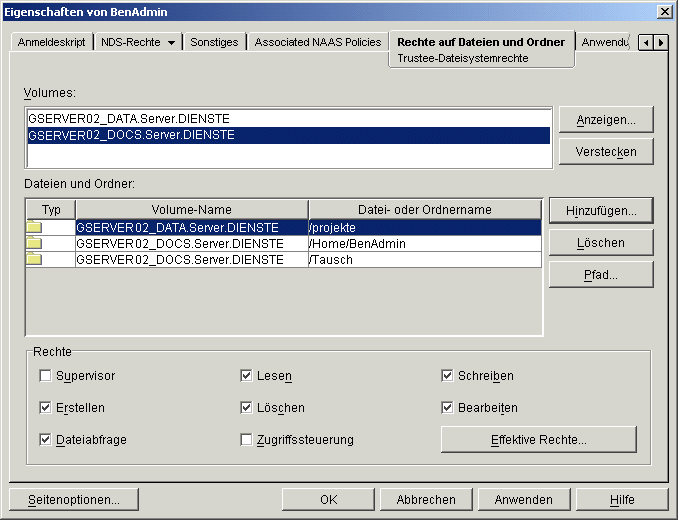678x520 pixels.
Task: Toggle the Zugriffssteuerung checkbox
Action: coord(246,440)
